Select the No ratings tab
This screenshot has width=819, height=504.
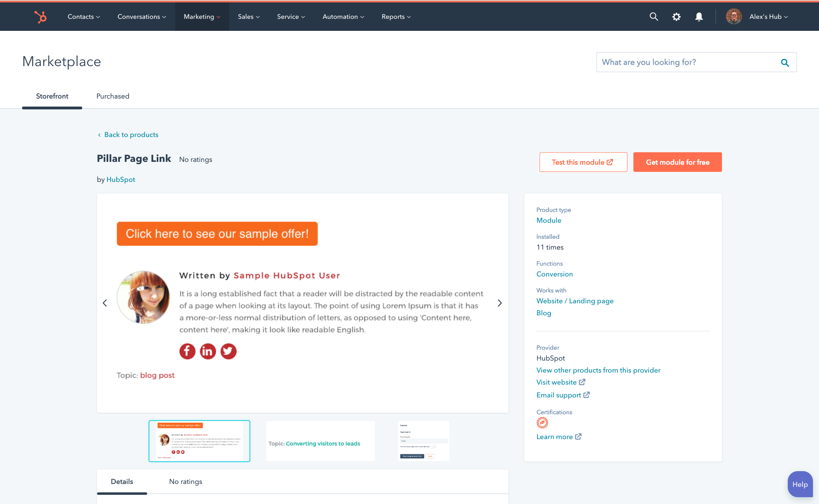[x=185, y=482]
